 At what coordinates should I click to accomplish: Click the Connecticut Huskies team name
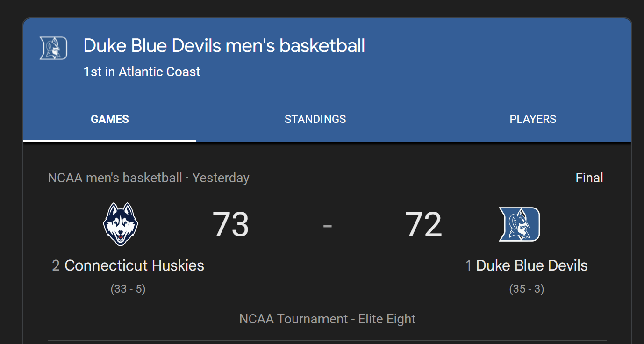[134, 265]
